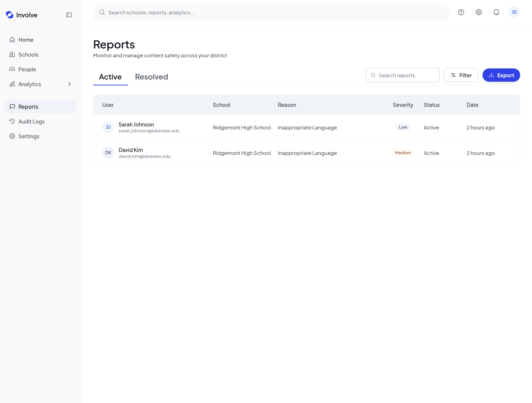This screenshot has width=532, height=403.
Task: Click the Low severity badge
Action: [403, 127]
